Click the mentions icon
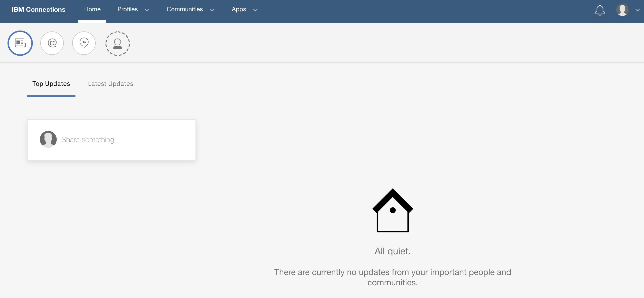The height and width of the screenshot is (298, 644). click(52, 43)
